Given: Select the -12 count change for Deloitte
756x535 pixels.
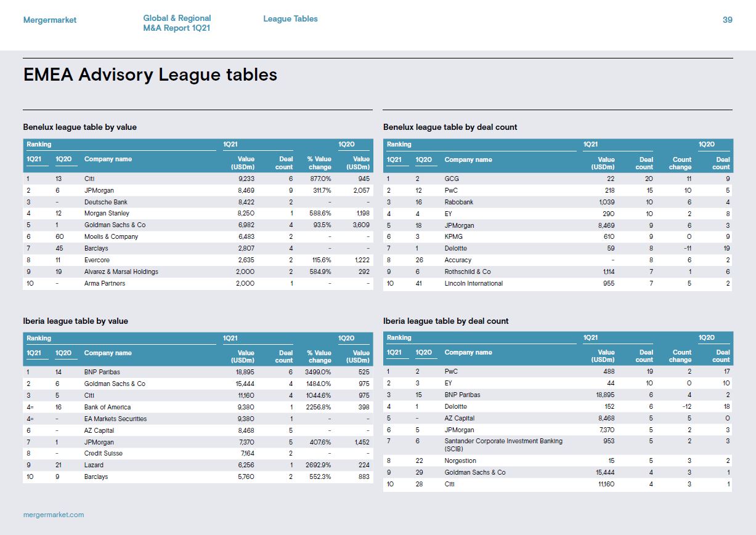Looking at the screenshot, I should click(686, 407).
